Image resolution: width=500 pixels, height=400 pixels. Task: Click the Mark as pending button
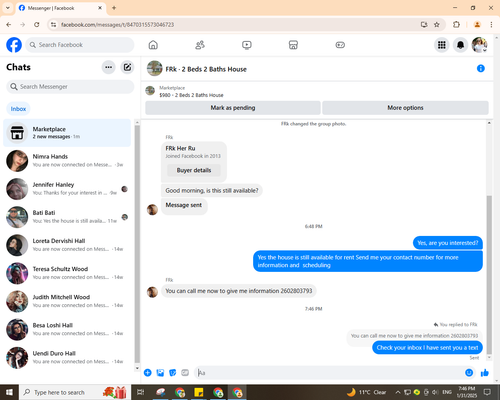click(x=233, y=108)
